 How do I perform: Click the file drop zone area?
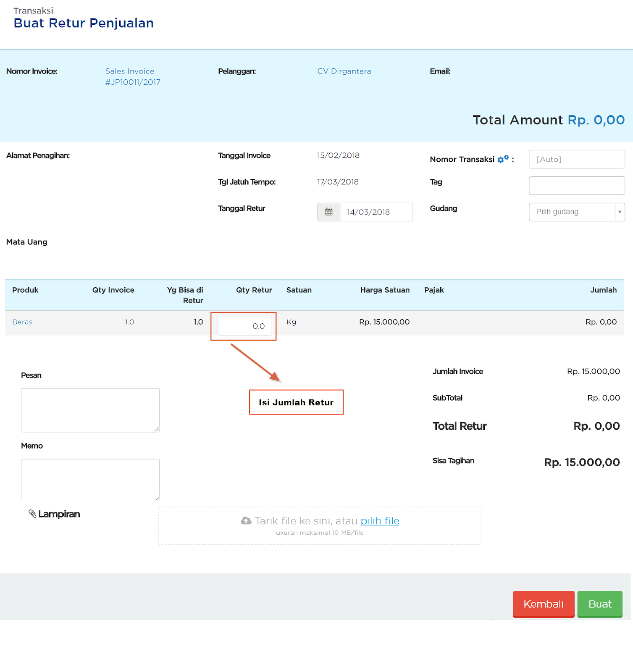tap(320, 526)
